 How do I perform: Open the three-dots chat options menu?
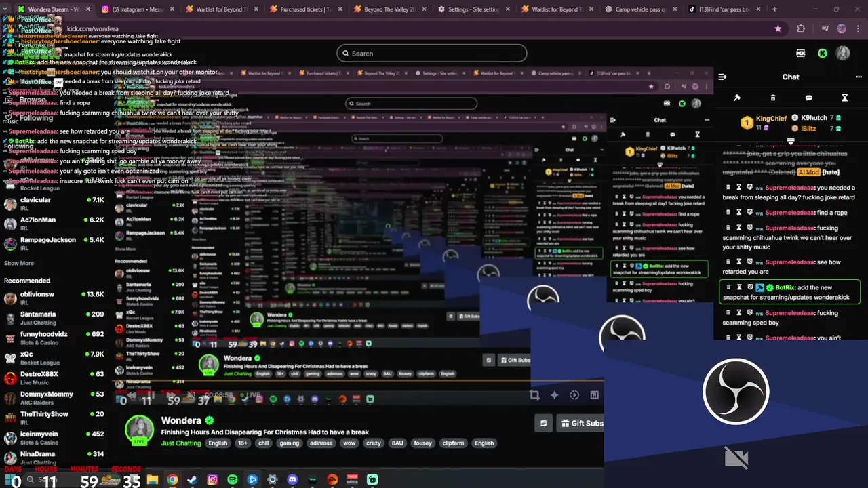(x=859, y=77)
